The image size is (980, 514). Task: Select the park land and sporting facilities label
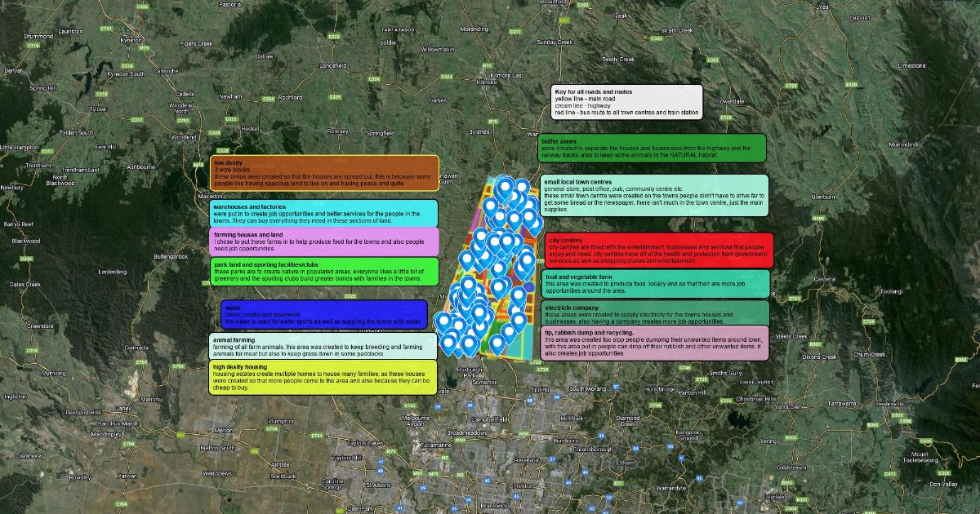pos(323,272)
